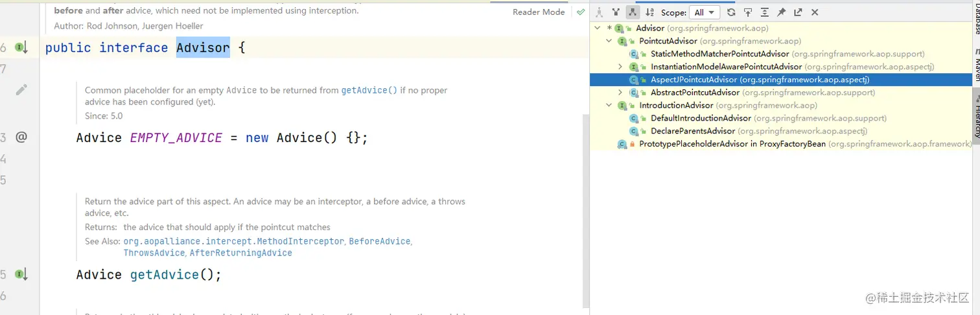Collapse the IntroductionAdvisor node
Screen dimensions: 980x315
[609, 105]
